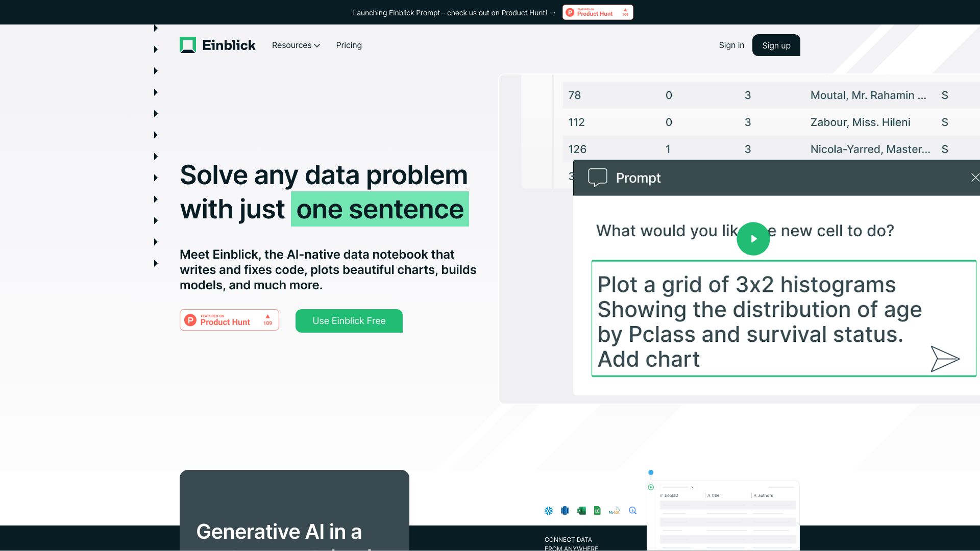The width and height of the screenshot is (980, 551).
Task: Click the Use Einblick Free button
Action: coord(349,320)
